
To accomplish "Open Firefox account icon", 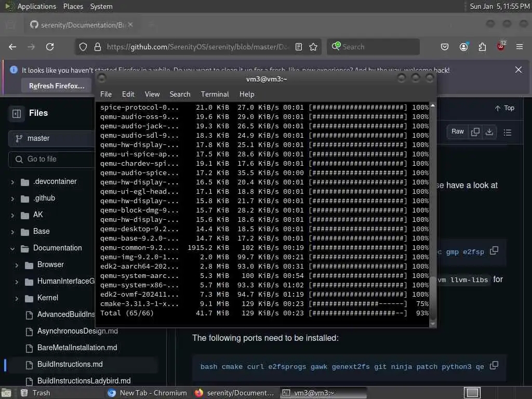I will tap(463, 47).
